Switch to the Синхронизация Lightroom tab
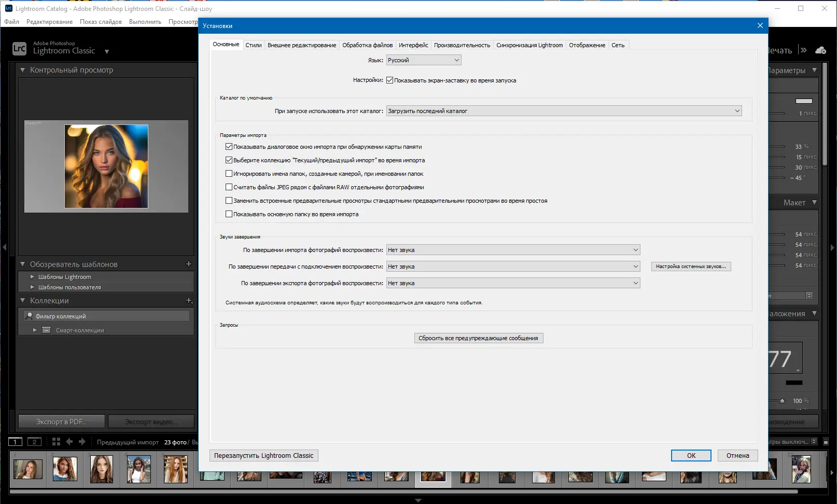The image size is (837, 504). point(529,45)
